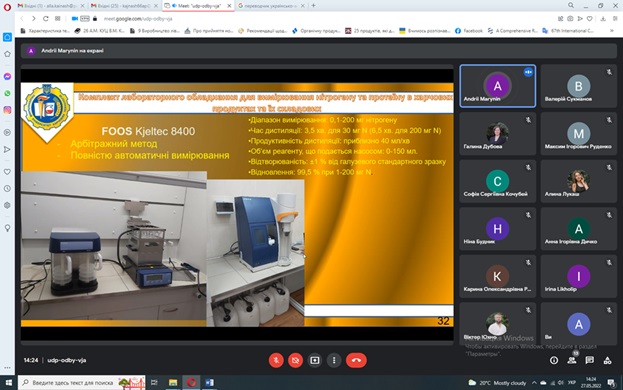The image size is (623, 390).
Task: Click the present screen button
Action: point(315,360)
